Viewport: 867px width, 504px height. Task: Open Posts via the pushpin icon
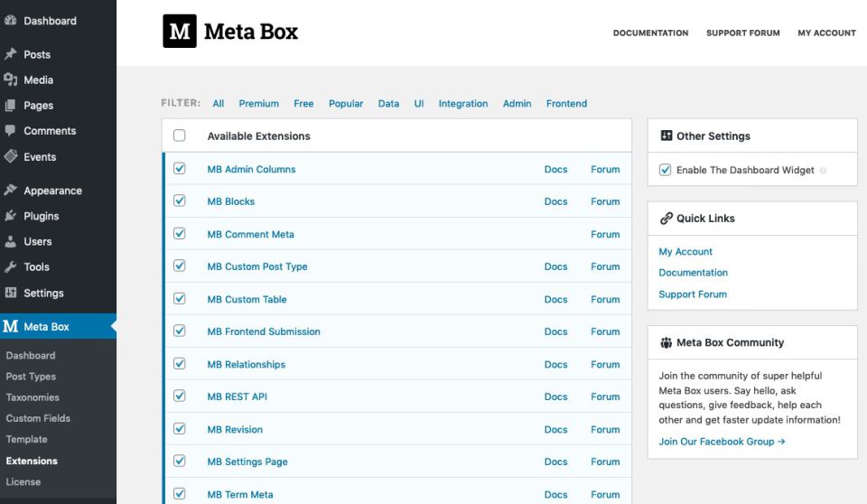pyautogui.click(x=11, y=54)
